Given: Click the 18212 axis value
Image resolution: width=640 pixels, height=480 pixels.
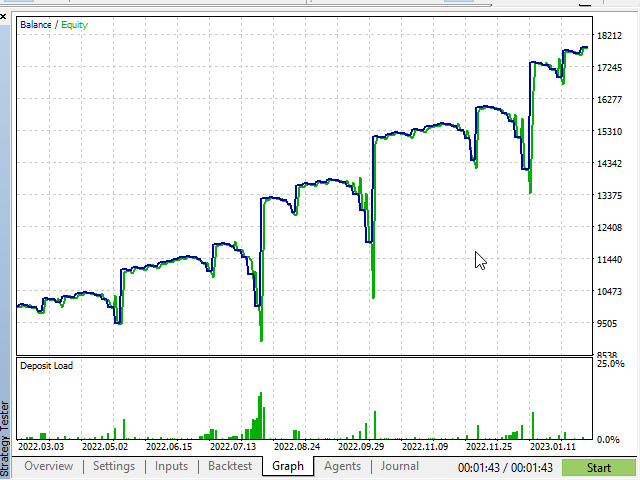Looking at the screenshot, I should tap(609, 36).
